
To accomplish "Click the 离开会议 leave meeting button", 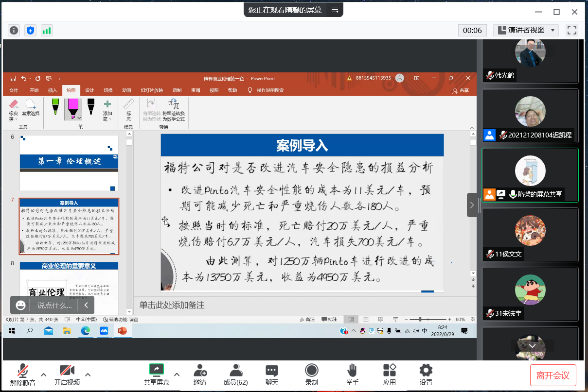I will 553,375.
